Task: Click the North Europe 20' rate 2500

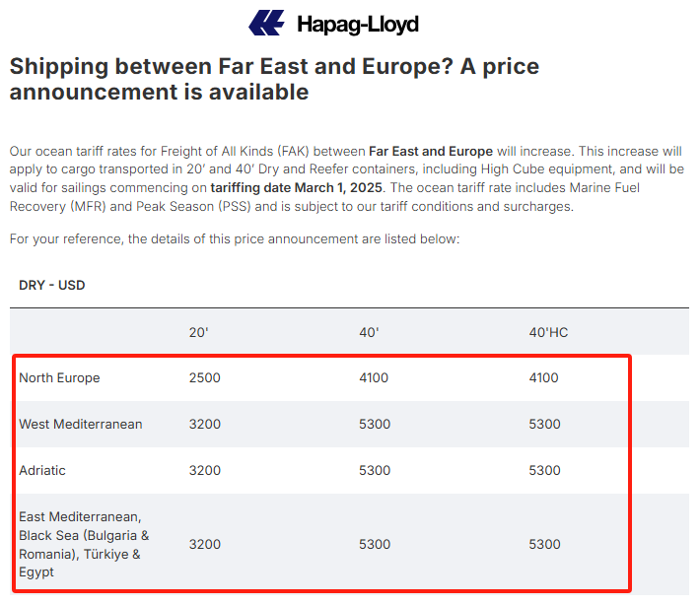Action: click(x=205, y=378)
